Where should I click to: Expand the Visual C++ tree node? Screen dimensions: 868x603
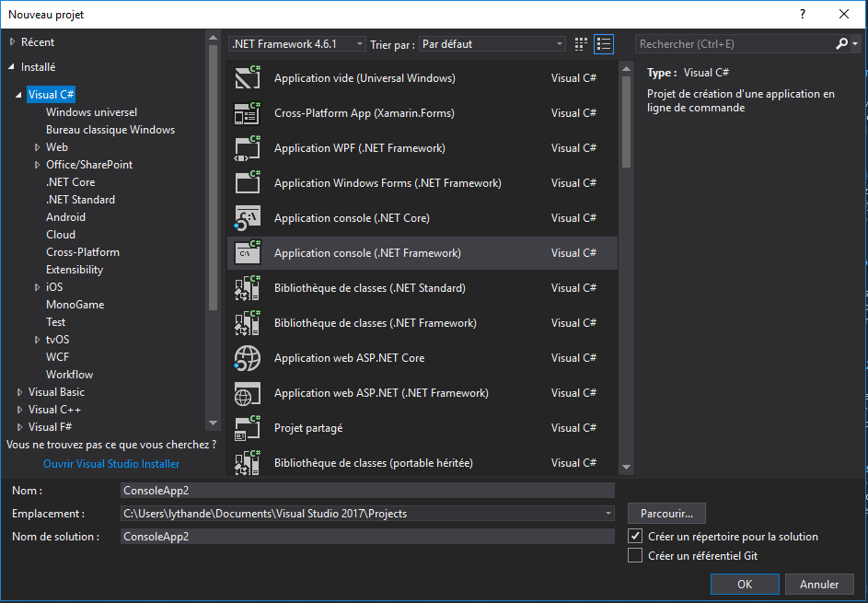(20, 409)
